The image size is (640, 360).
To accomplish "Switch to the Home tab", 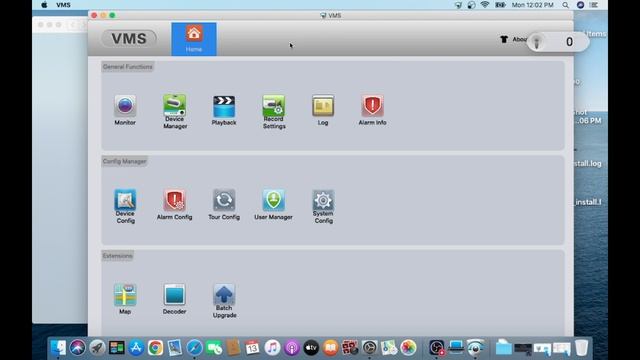I will (x=194, y=39).
